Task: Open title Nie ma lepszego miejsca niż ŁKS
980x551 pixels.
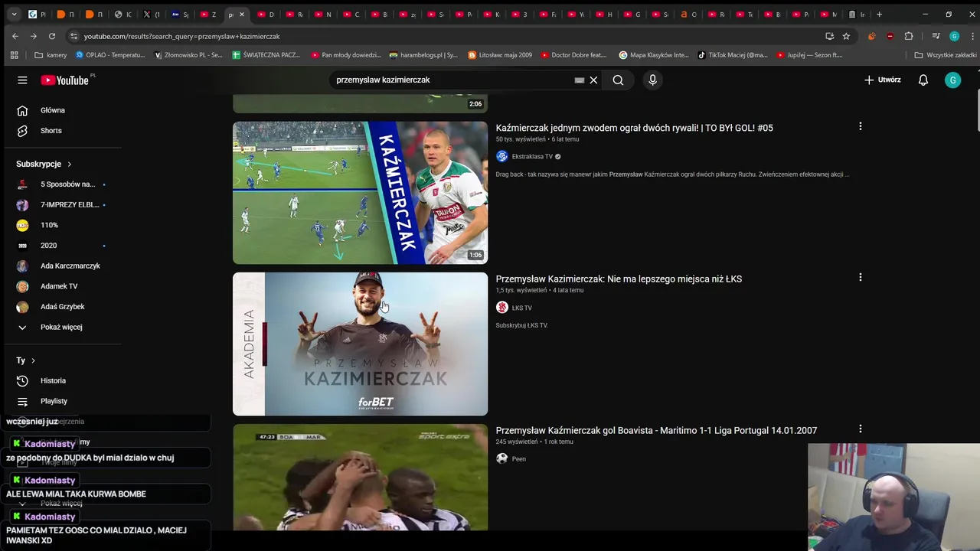Action: (x=619, y=279)
